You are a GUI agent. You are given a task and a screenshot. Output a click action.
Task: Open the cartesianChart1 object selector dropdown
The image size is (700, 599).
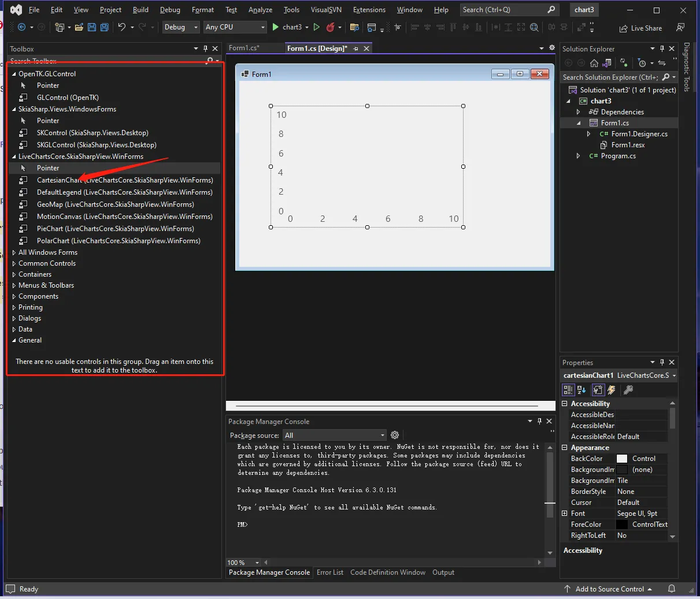674,375
